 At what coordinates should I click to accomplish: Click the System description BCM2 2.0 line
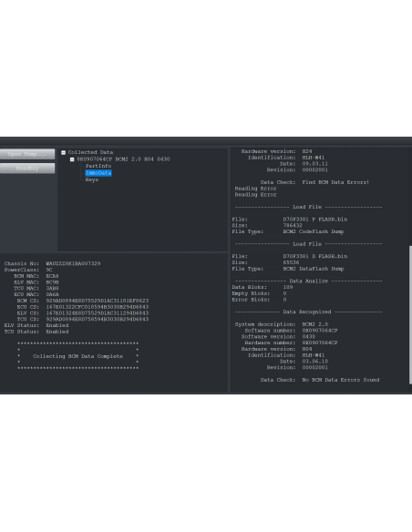282,324
